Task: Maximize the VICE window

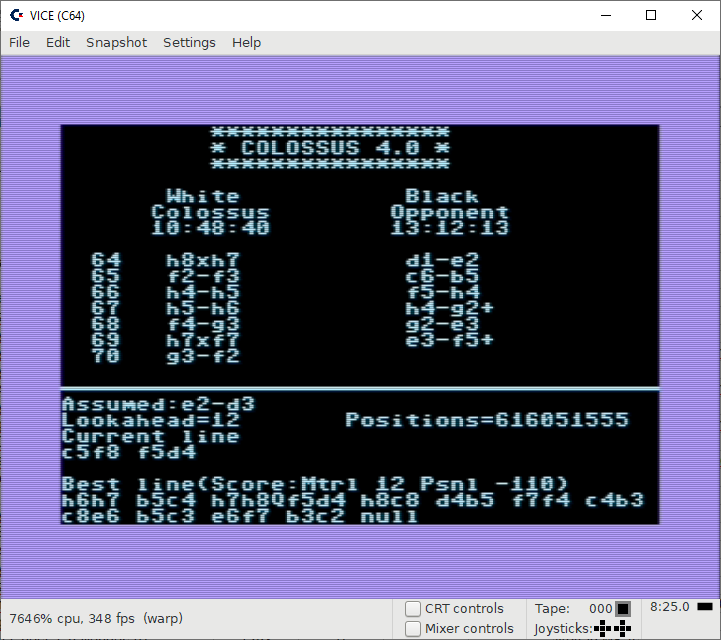Action: click(651, 15)
